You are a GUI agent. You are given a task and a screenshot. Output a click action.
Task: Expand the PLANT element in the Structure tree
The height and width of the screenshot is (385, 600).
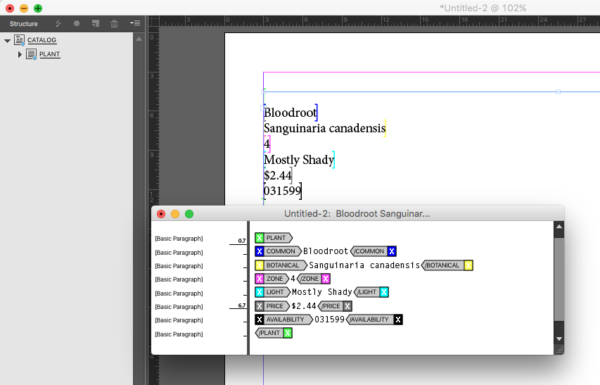pyautogui.click(x=20, y=54)
